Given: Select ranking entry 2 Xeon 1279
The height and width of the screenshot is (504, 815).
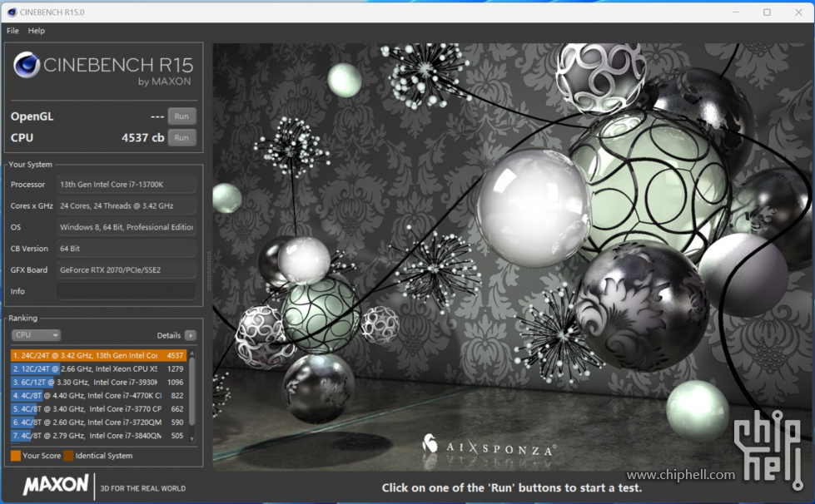Looking at the screenshot, I should tap(98, 368).
